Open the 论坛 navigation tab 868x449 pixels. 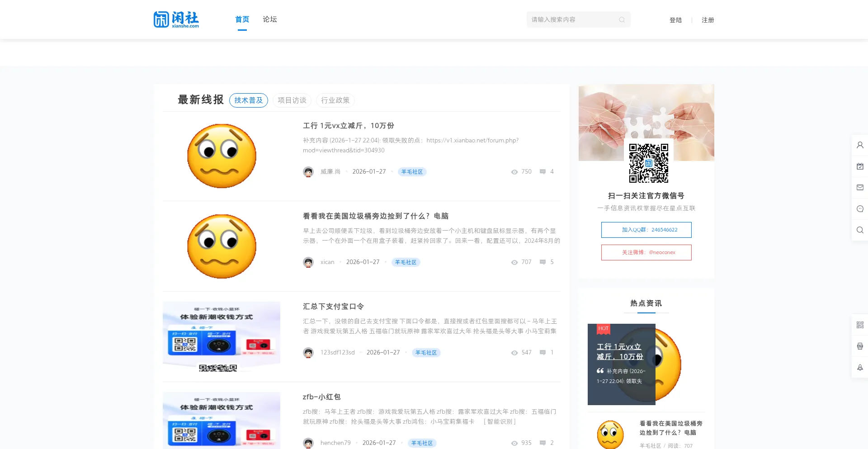point(270,19)
